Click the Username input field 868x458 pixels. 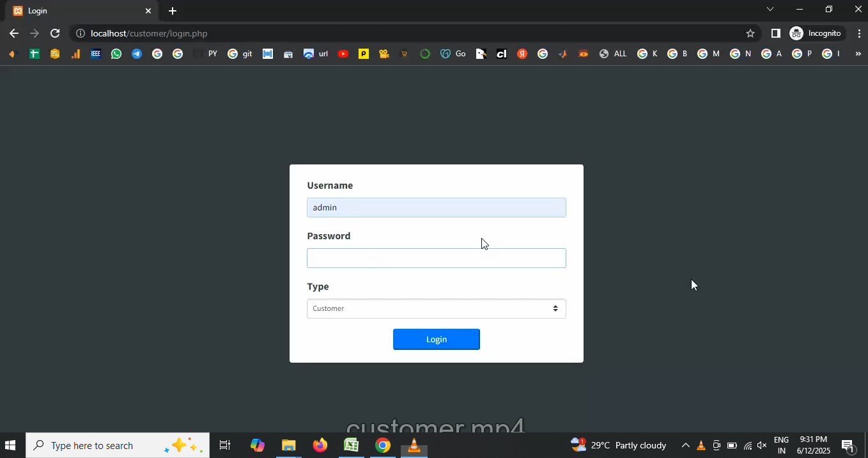click(x=436, y=207)
